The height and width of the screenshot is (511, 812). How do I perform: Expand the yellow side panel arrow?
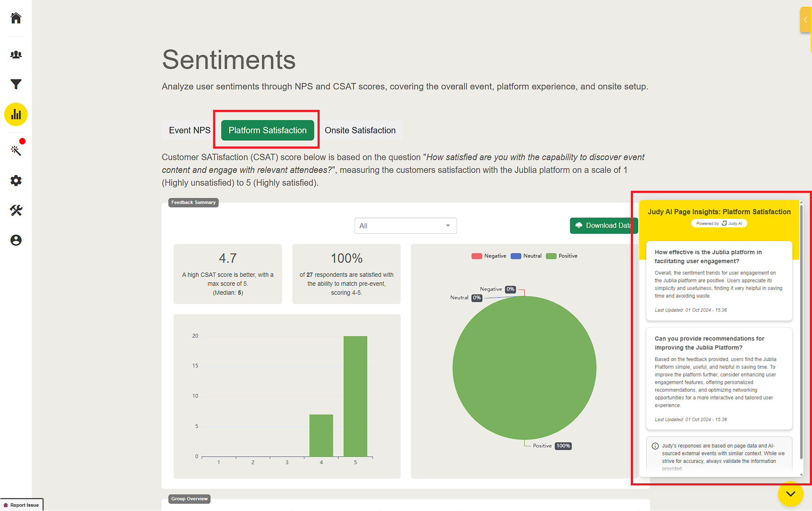805,20
